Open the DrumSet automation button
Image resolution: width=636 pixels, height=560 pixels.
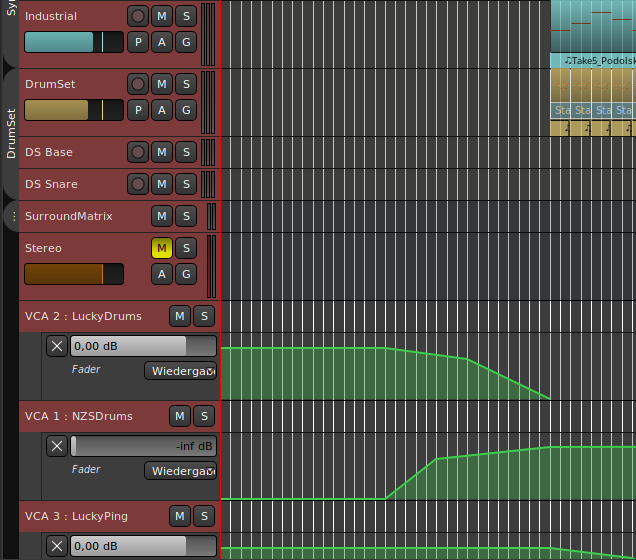point(162,110)
